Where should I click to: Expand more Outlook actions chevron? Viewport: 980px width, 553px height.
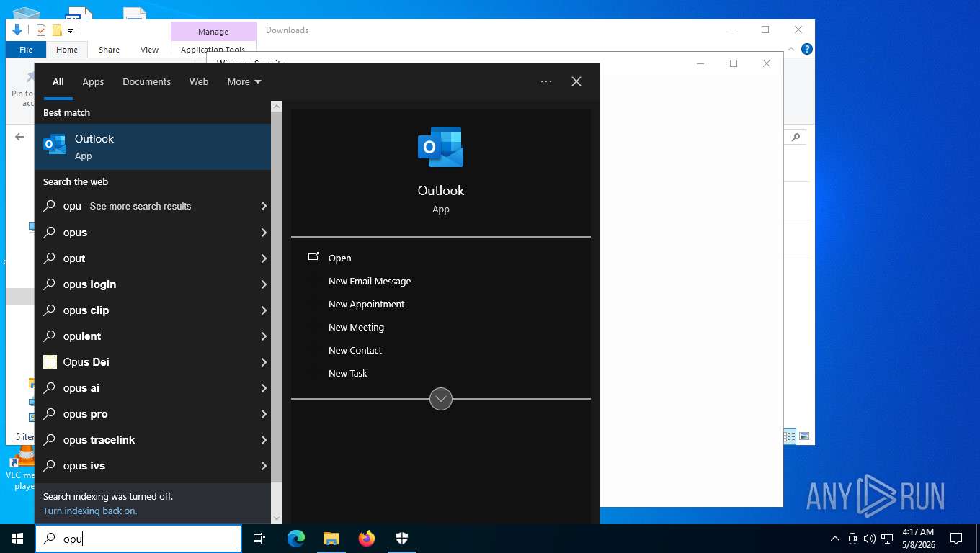point(441,398)
